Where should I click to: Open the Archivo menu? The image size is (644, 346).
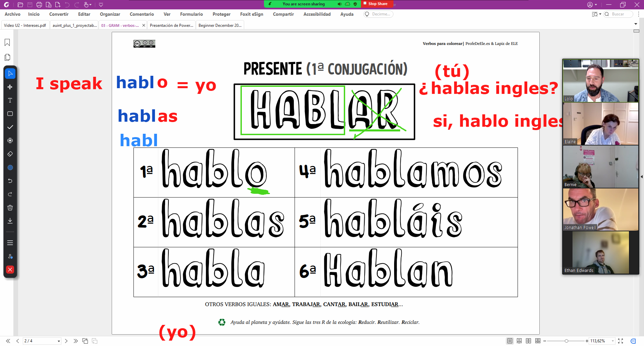(x=12, y=14)
